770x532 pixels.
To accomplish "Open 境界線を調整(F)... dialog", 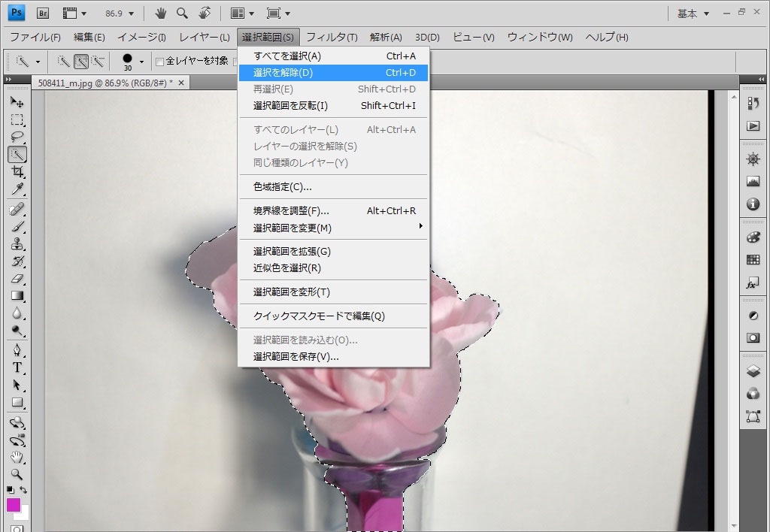I will (x=333, y=210).
